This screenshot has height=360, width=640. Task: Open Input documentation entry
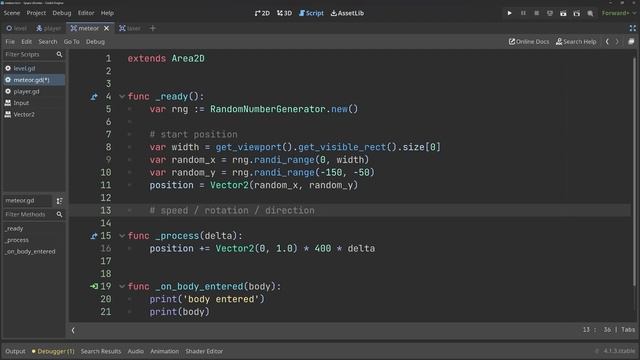(33, 103)
